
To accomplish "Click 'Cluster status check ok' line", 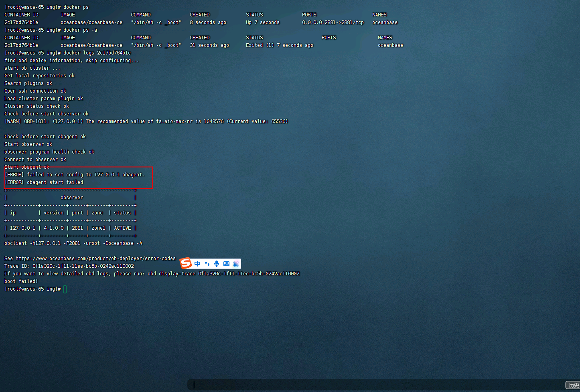I will [x=37, y=106].
